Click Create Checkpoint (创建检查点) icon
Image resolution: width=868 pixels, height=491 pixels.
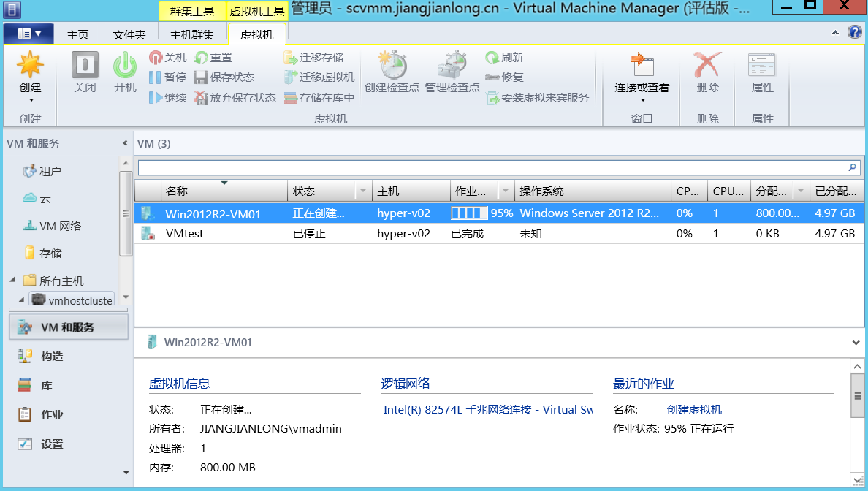[392, 65]
